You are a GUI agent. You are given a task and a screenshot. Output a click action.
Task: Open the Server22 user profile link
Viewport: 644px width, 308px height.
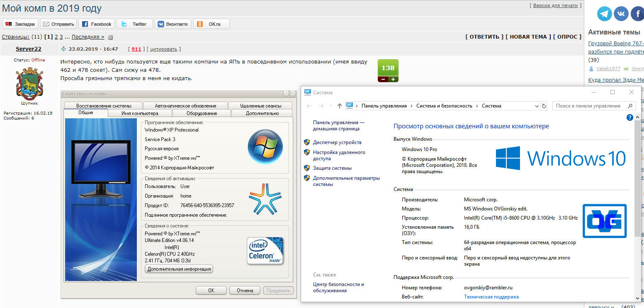click(29, 49)
